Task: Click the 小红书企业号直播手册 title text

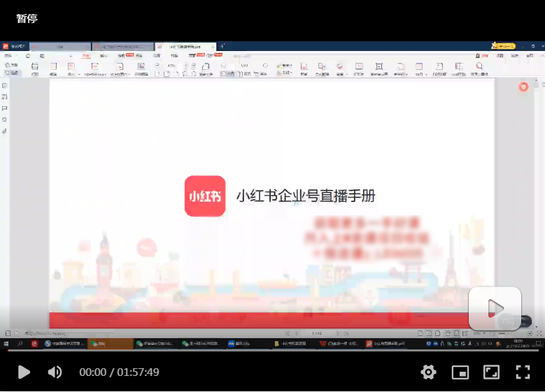Action: (x=306, y=196)
